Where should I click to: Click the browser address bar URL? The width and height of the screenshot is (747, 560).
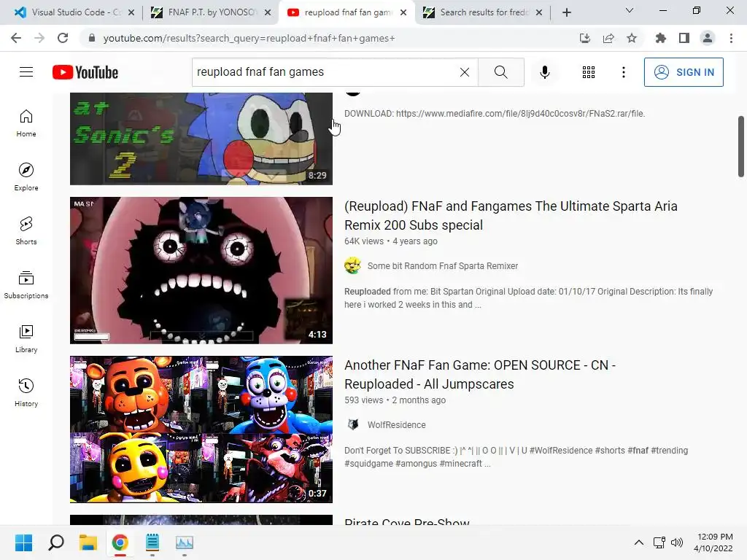(249, 38)
